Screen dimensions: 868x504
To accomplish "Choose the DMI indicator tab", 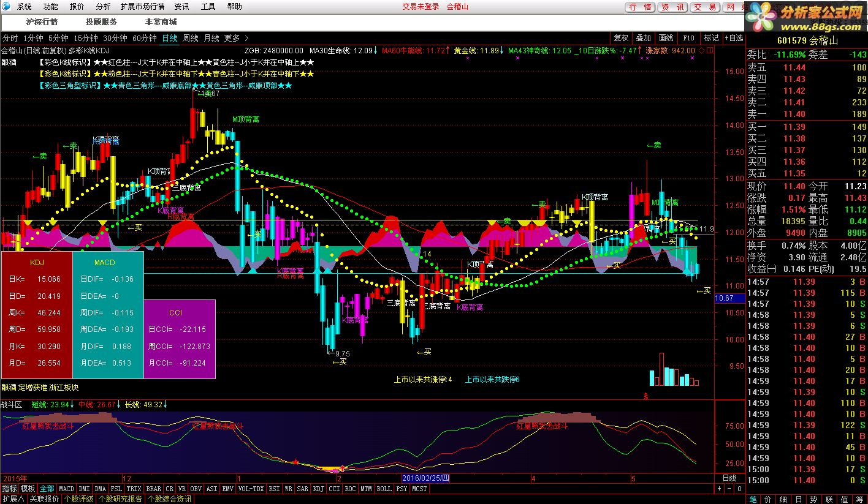I will point(84,489).
